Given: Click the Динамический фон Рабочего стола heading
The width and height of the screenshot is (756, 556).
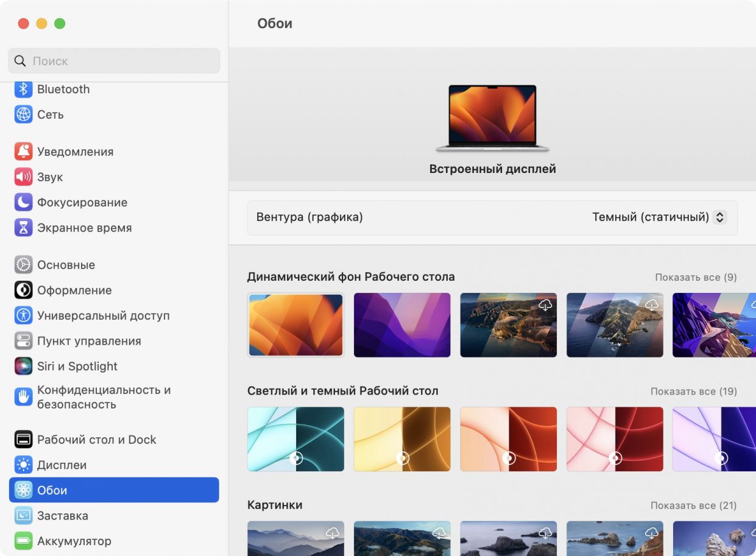Looking at the screenshot, I should (351, 277).
